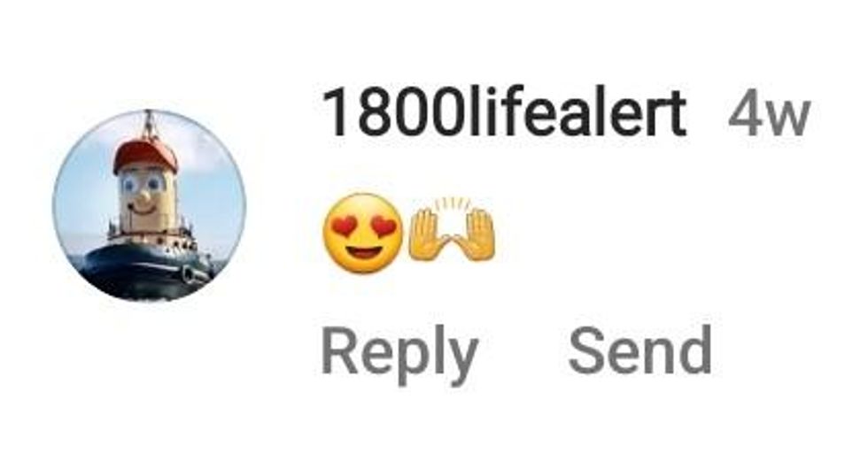Click the Reply button
868x453 pixels.
[x=399, y=354]
